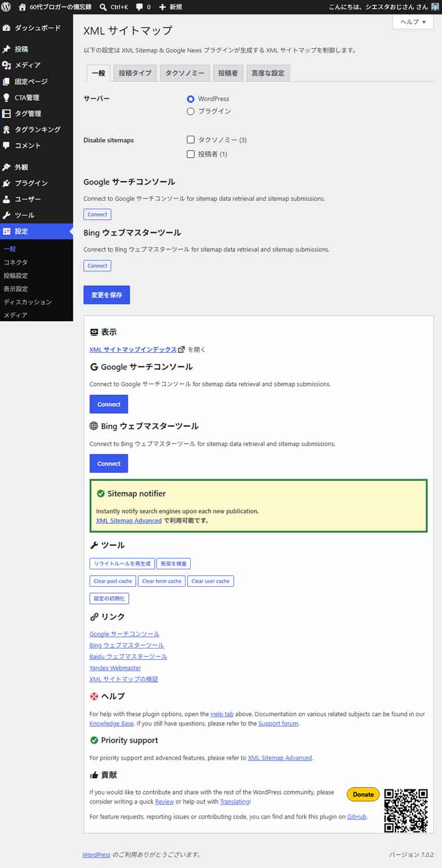Click the 設定の初期化 button
The width and height of the screenshot is (442, 868).
(109, 598)
